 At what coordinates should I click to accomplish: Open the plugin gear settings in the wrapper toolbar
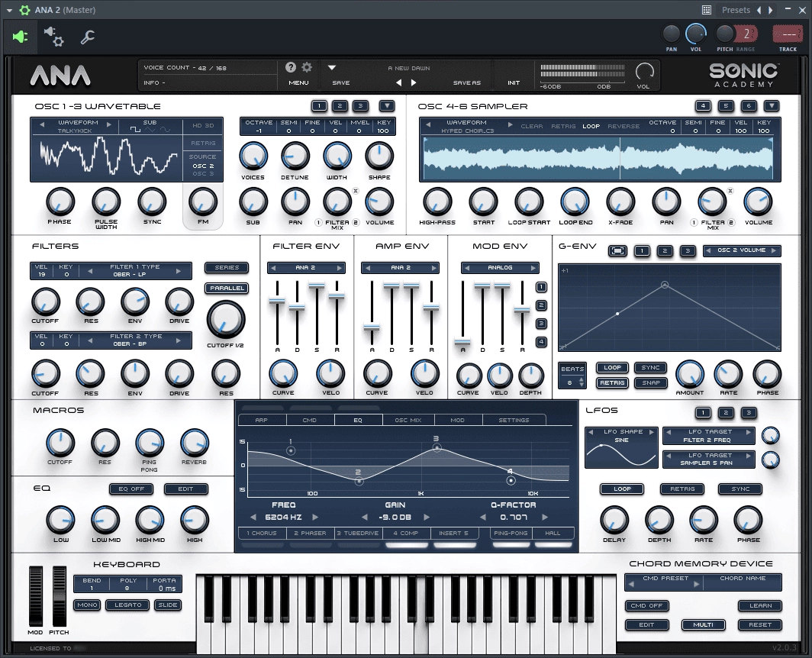point(54,37)
